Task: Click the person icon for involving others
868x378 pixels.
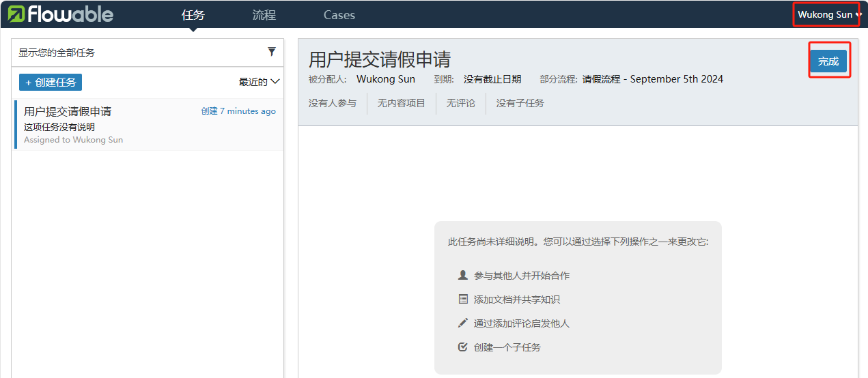Action: click(x=463, y=275)
